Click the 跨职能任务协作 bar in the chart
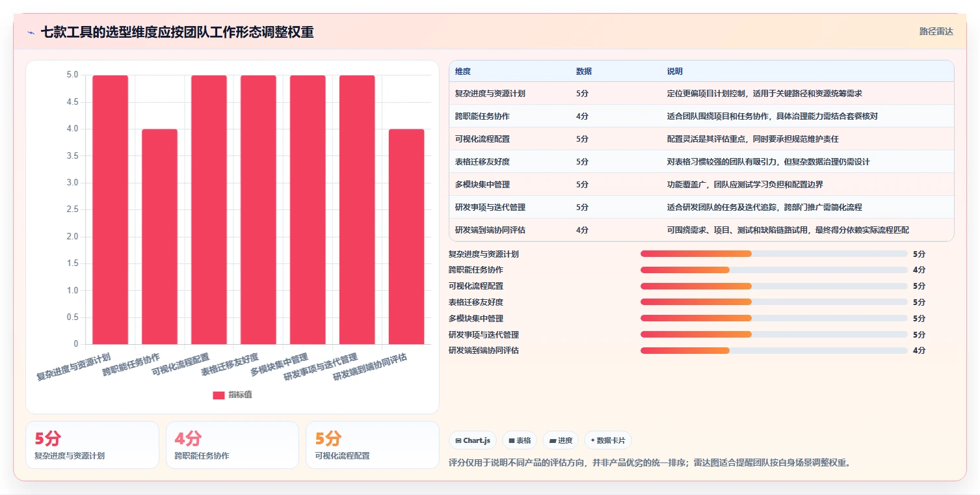 pyautogui.click(x=159, y=237)
